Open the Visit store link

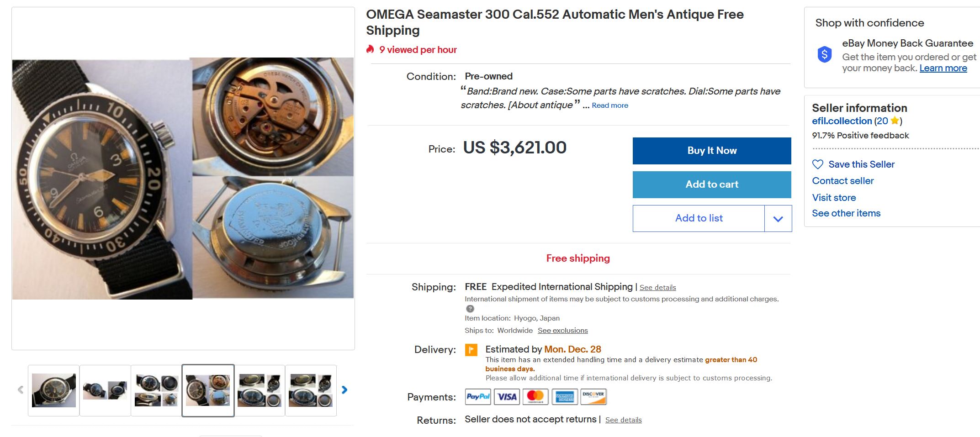pos(834,198)
